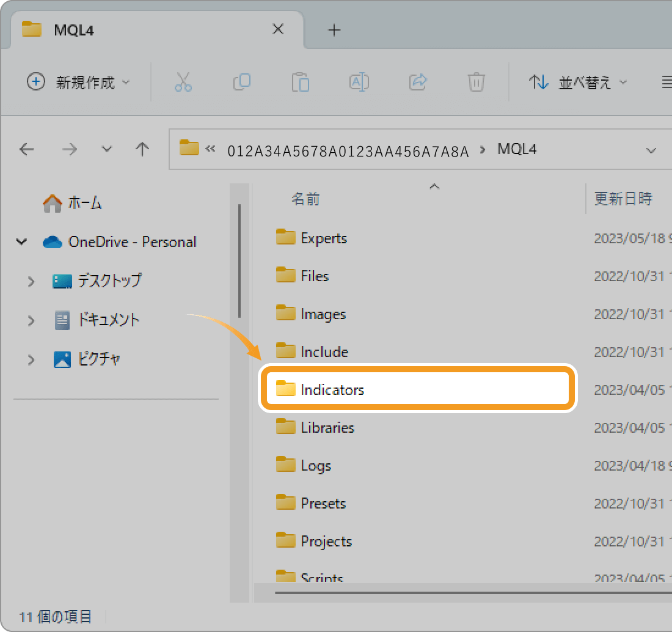
Task: Click the Images folder icon
Action: [x=285, y=312]
